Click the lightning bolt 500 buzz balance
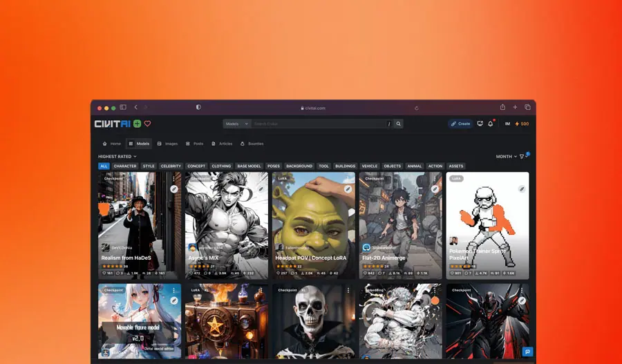The width and height of the screenshot is (622, 364). coord(522,124)
